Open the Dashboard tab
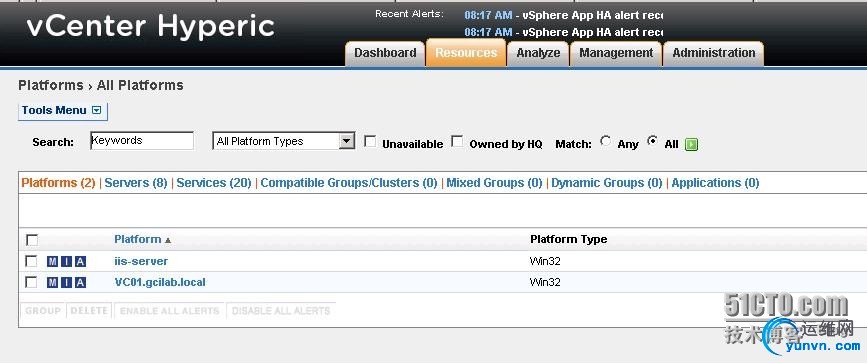 [385, 53]
